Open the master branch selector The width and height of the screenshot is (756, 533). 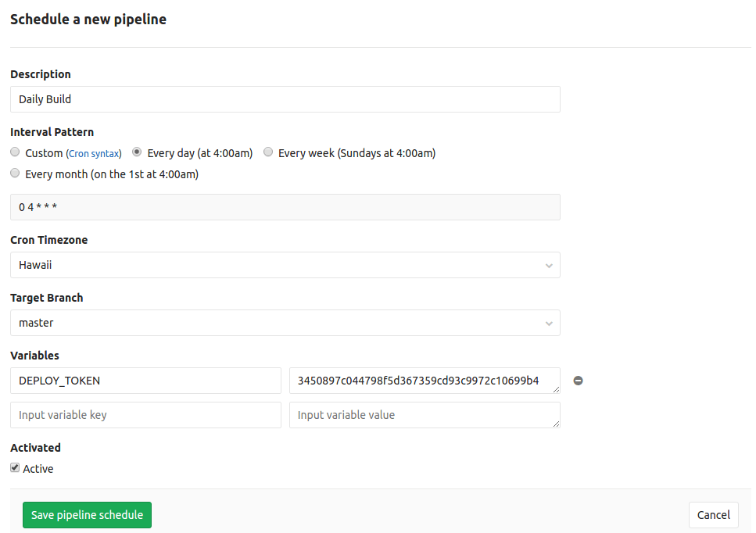tap(285, 323)
